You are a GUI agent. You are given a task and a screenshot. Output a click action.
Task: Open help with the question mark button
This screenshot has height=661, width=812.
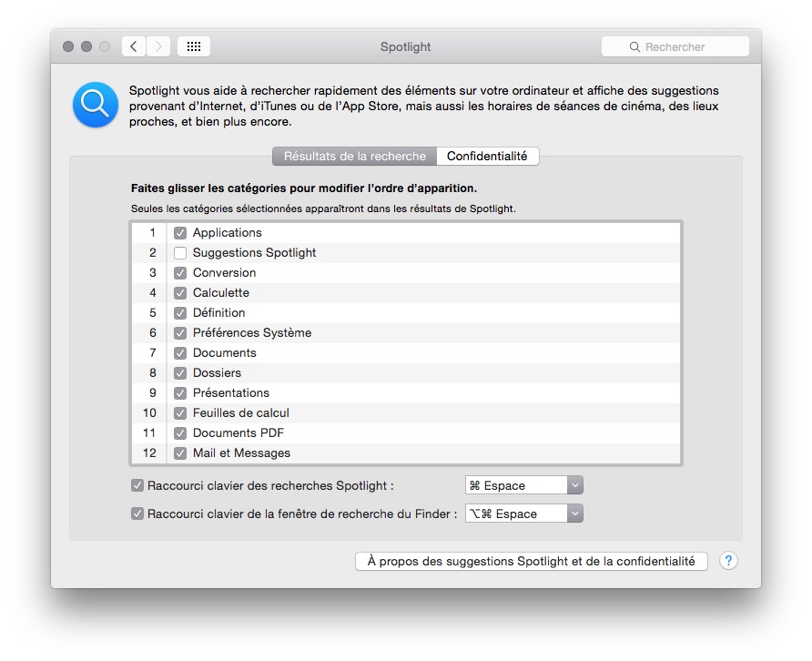[x=728, y=561]
